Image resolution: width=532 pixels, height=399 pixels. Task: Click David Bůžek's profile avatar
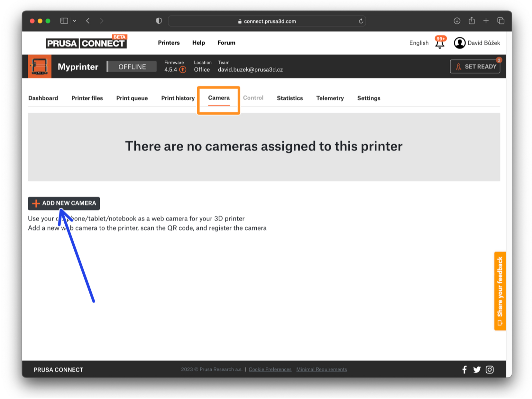[x=460, y=43]
